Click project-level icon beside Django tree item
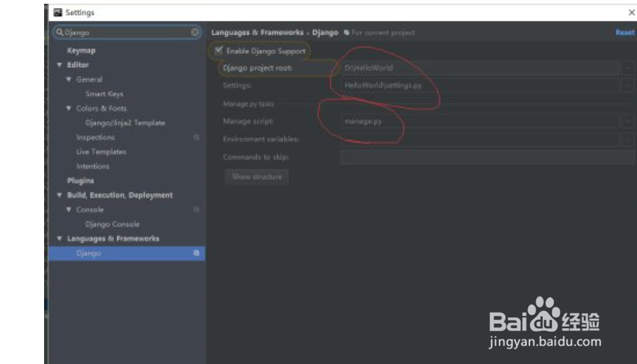Viewport: 637px width, 364px height. (196, 253)
